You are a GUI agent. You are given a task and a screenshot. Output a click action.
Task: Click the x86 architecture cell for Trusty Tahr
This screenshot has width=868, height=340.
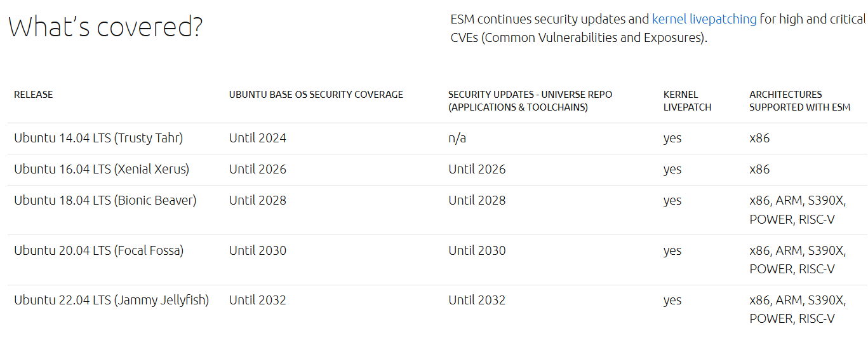point(759,139)
